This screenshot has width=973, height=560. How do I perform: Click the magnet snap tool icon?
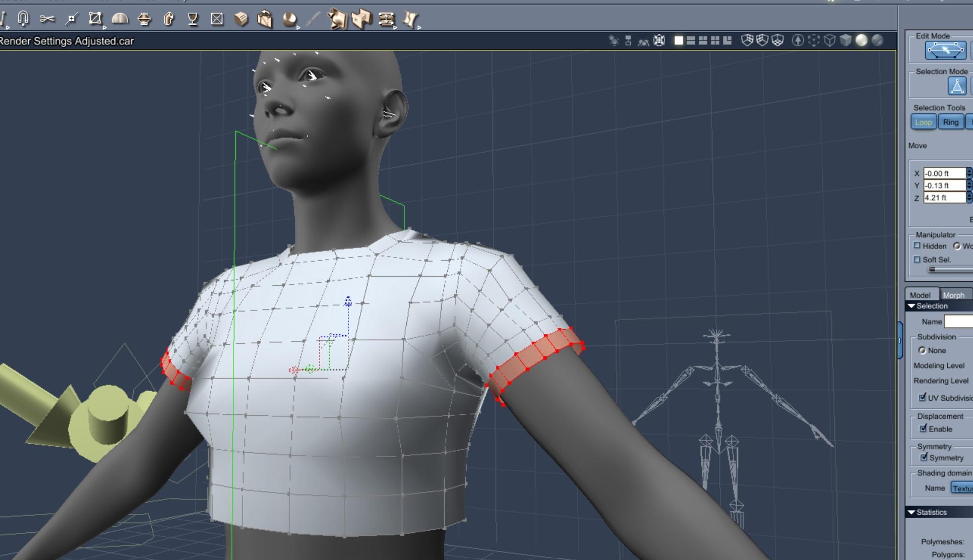[x=23, y=19]
